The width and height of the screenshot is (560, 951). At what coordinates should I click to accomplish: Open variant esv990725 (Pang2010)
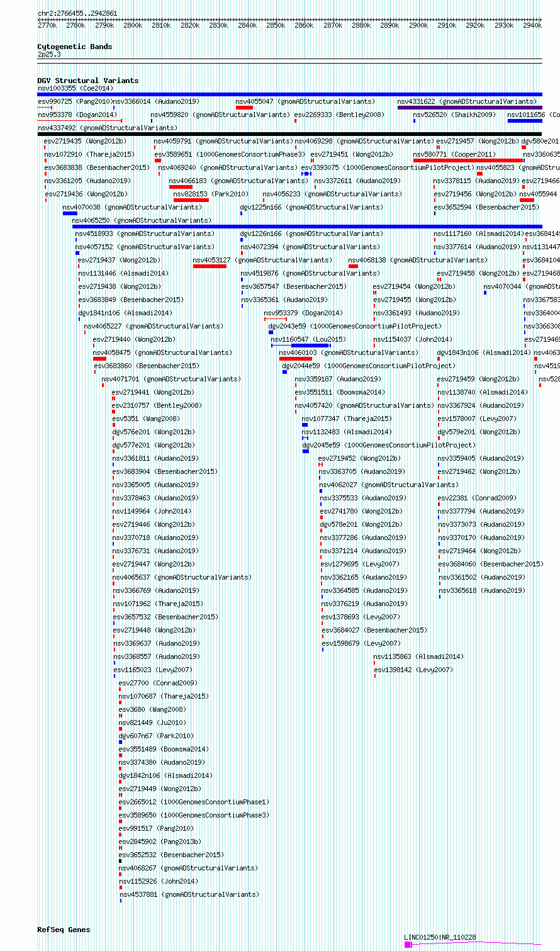coord(74,101)
